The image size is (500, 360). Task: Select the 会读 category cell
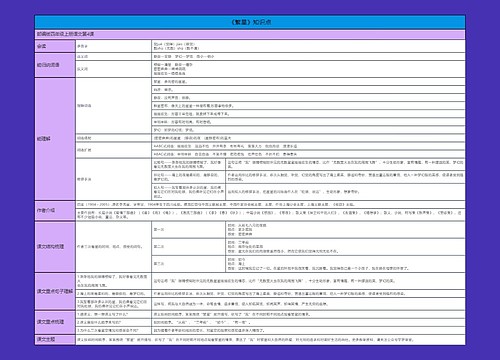tap(55, 46)
